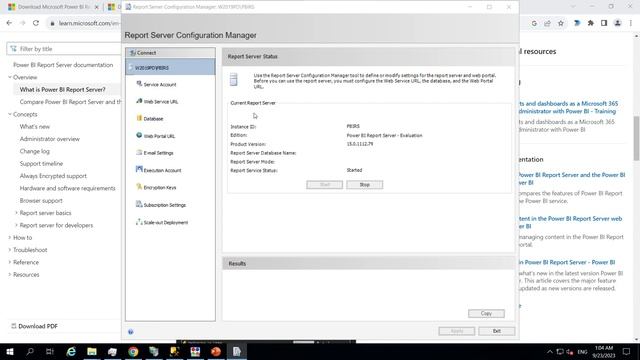The image size is (640, 360).
Task: Expand Report server for developers section
Action: (56, 225)
